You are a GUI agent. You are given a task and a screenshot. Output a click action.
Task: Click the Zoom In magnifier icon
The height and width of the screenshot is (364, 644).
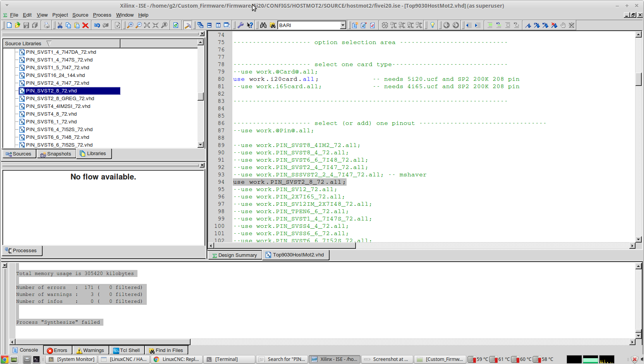[x=130, y=25]
